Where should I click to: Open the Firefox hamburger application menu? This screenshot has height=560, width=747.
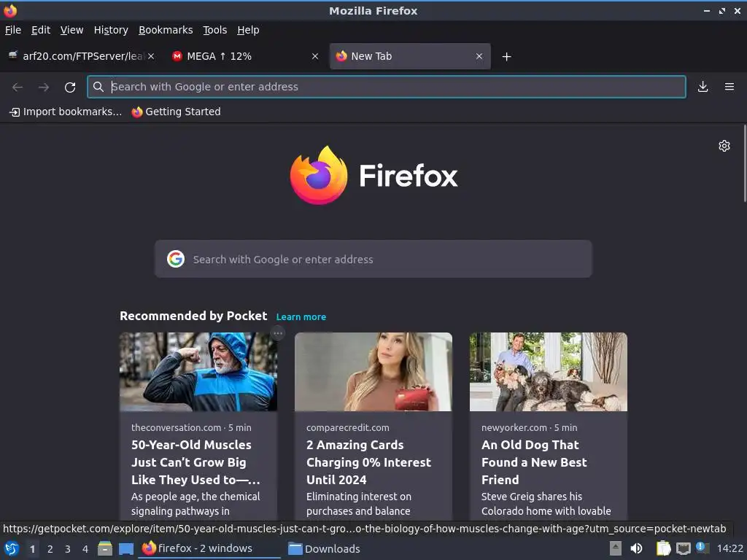coord(729,87)
